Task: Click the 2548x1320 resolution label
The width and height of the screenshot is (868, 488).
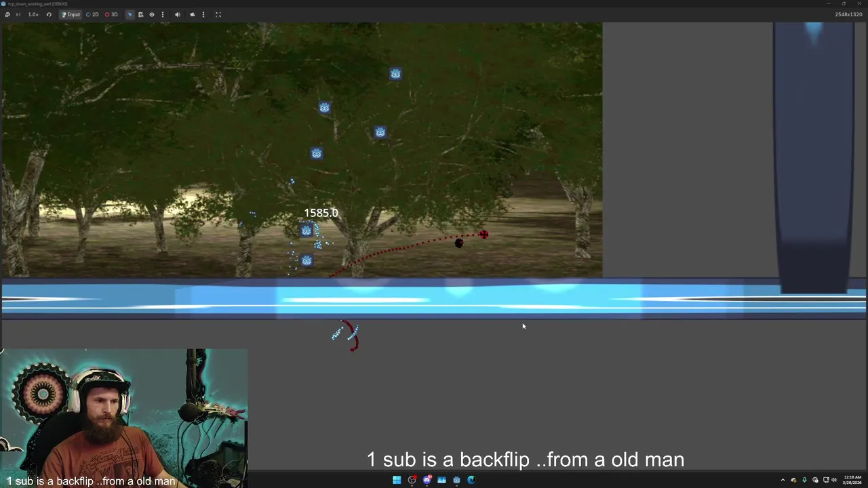Action: [848, 14]
